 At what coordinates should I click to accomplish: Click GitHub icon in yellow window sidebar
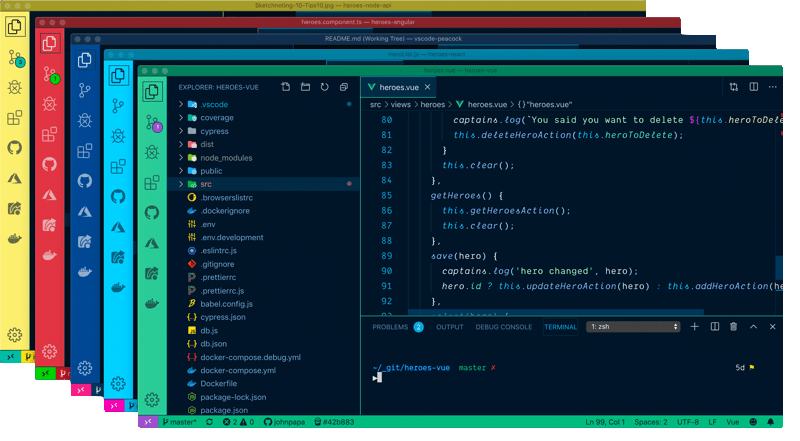[x=15, y=148]
